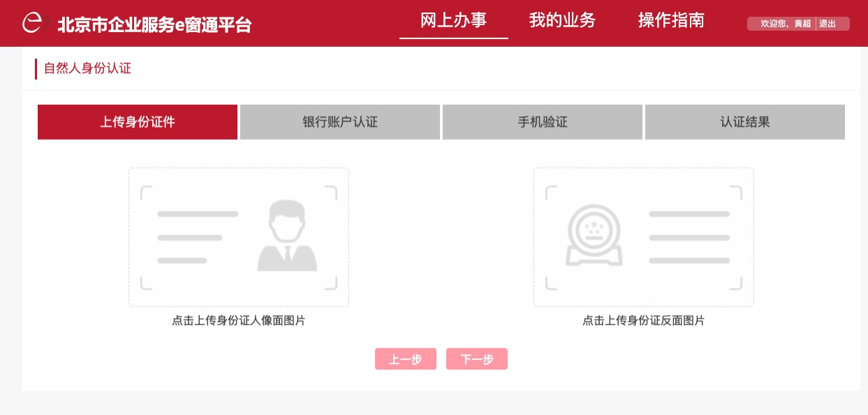Select the 上传身份证件 step tab
Image resolution: width=868 pixels, height=415 pixels.
[x=138, y=122]
